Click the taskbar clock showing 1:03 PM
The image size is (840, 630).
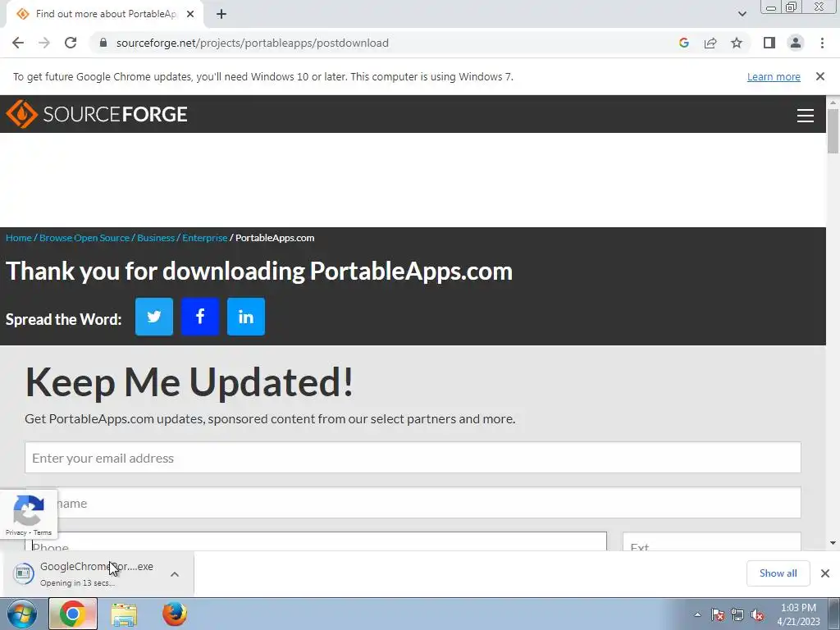[798, 614]
